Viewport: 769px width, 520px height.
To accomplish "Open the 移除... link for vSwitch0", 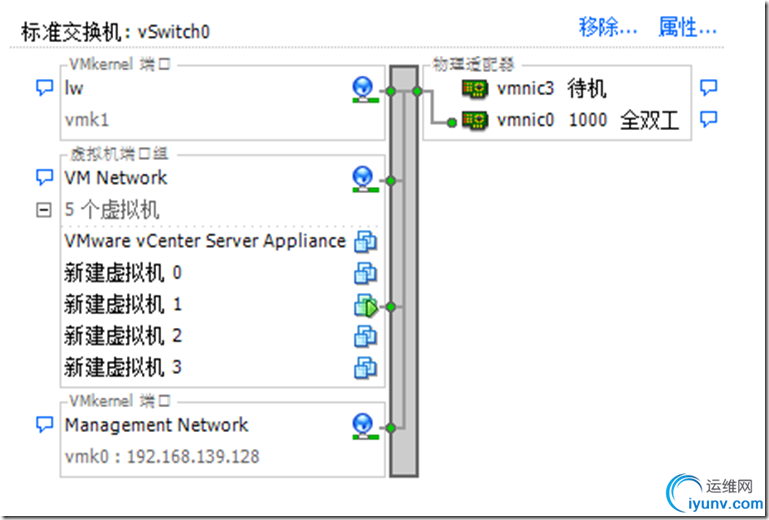I will [608, 27].
